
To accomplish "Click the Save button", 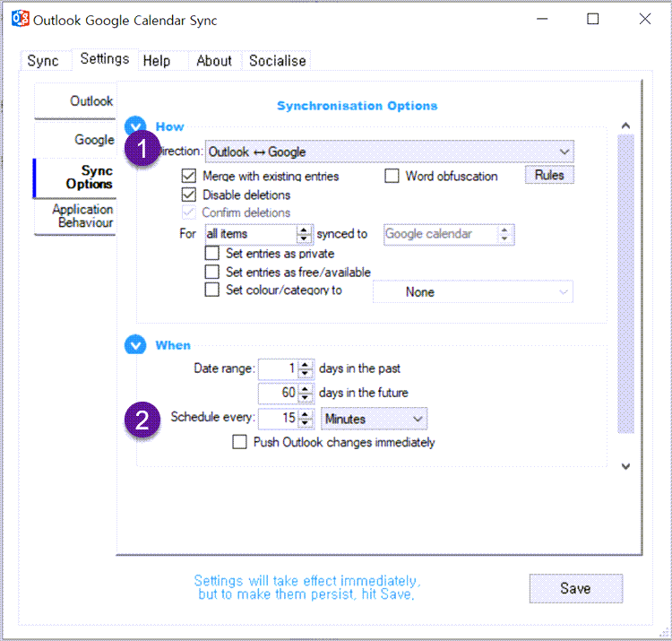I will (x=575, y=588).
